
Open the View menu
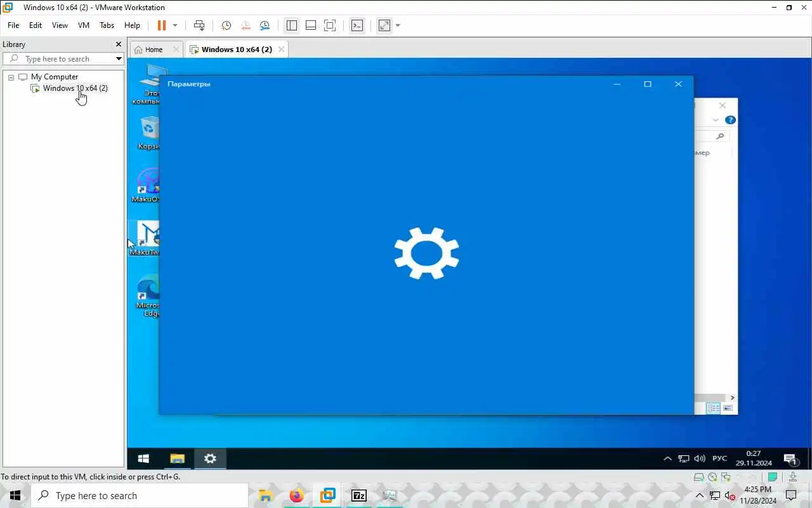pos(60,25)
